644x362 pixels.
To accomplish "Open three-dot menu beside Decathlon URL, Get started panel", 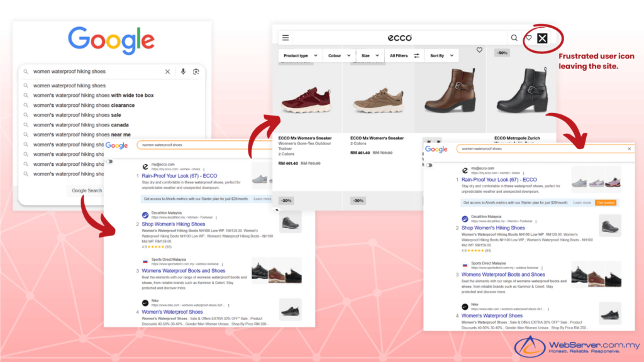I will pos(536,221).
